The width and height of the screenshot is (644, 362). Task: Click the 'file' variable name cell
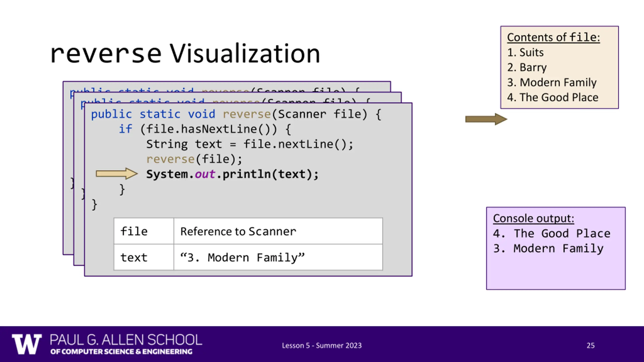(144, 231)
